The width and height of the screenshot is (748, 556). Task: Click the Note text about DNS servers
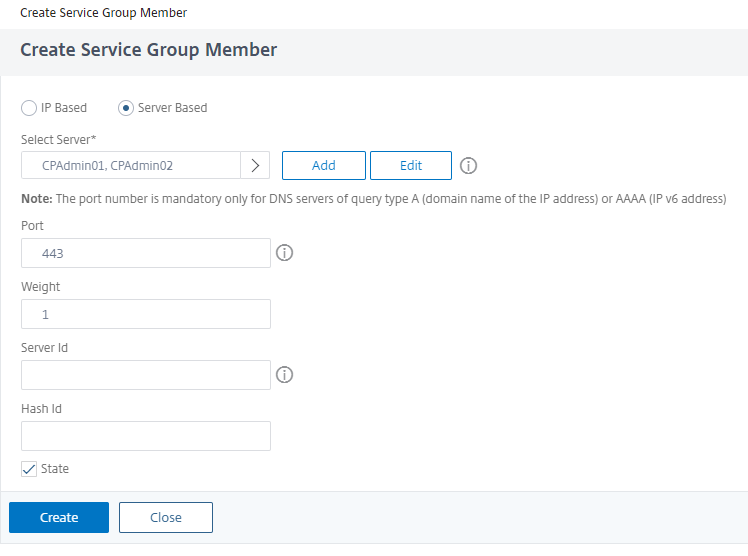click(x=372, y=199)
